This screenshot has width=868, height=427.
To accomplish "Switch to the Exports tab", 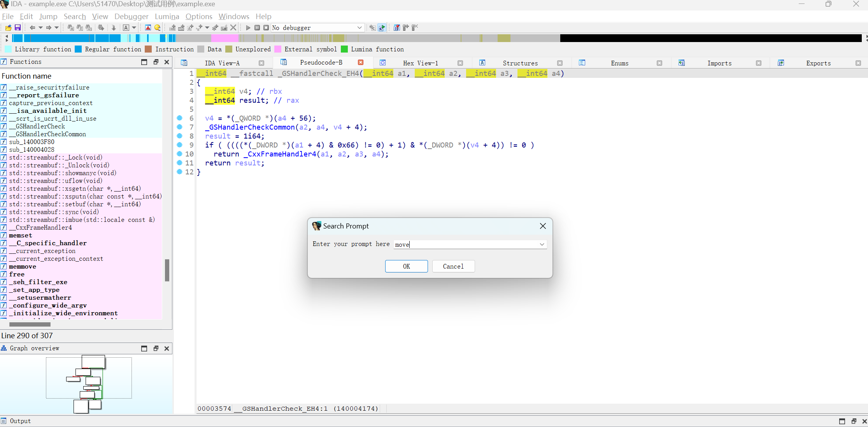I will click(819, 63).
